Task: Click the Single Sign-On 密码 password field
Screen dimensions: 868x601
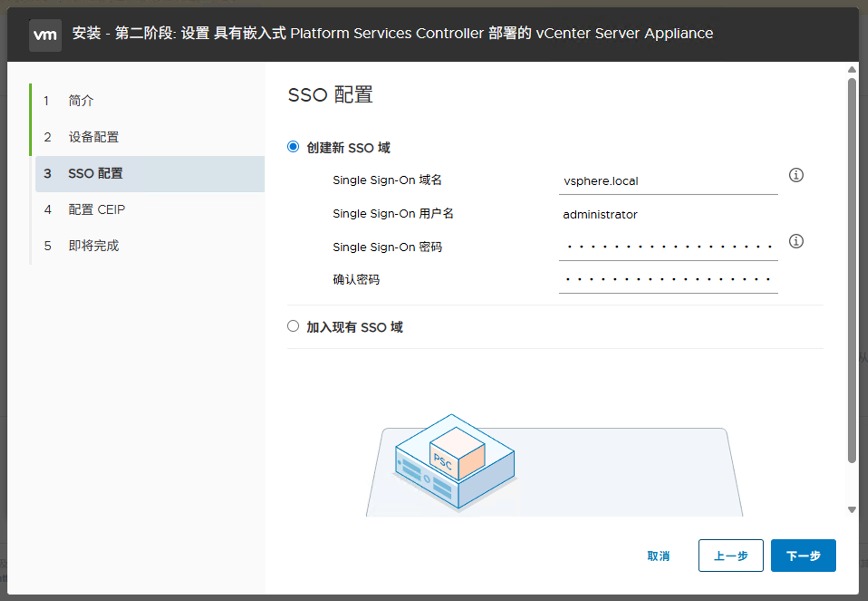Action: point(668,247)
